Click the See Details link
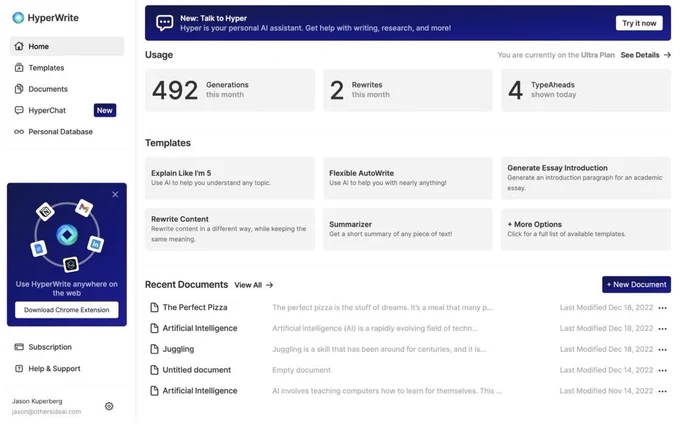Screen dimensions: 680x424 640,55
